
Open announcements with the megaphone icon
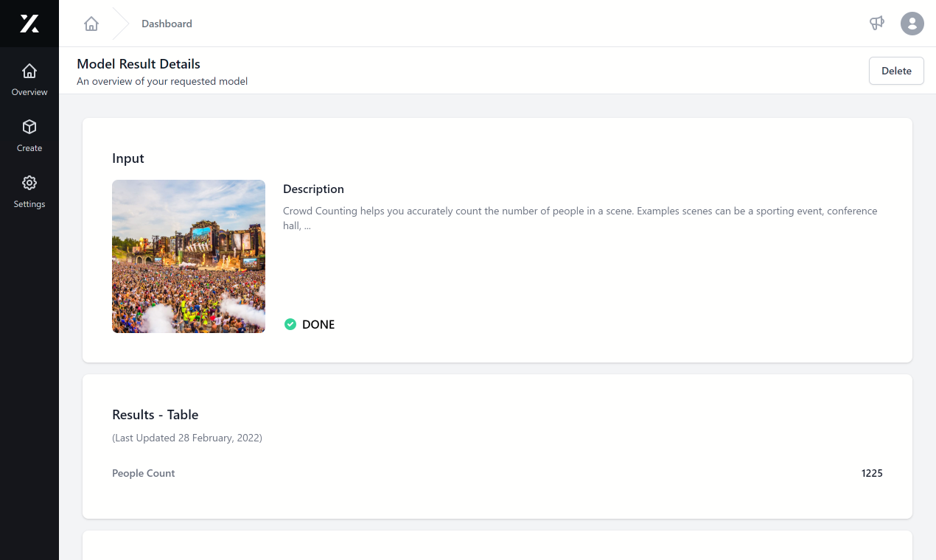(876, 23)
